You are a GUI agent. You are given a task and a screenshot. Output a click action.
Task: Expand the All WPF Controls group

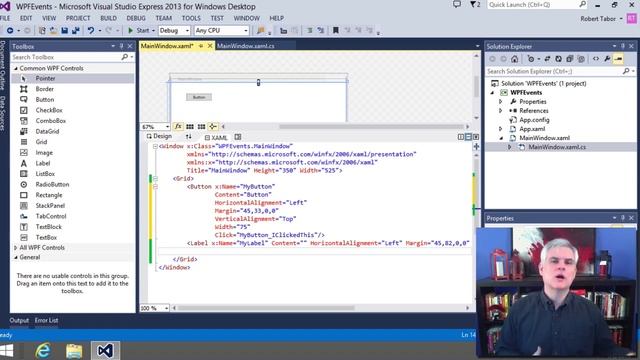(16, 248)
